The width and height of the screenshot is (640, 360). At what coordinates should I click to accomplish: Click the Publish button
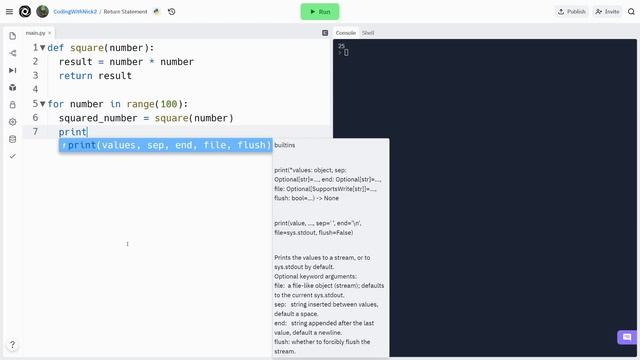[571, 11]
